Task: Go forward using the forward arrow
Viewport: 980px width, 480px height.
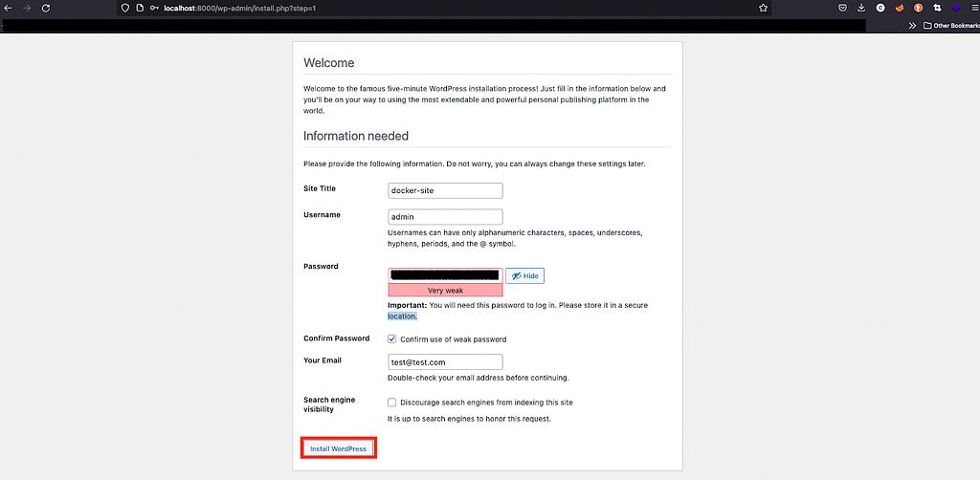Action: click(26, 8)
